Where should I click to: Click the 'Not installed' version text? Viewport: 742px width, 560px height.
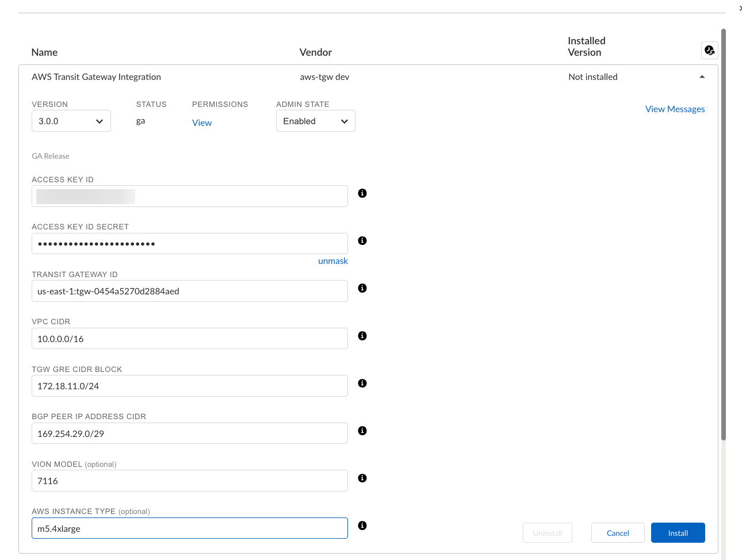click(593, 77)
